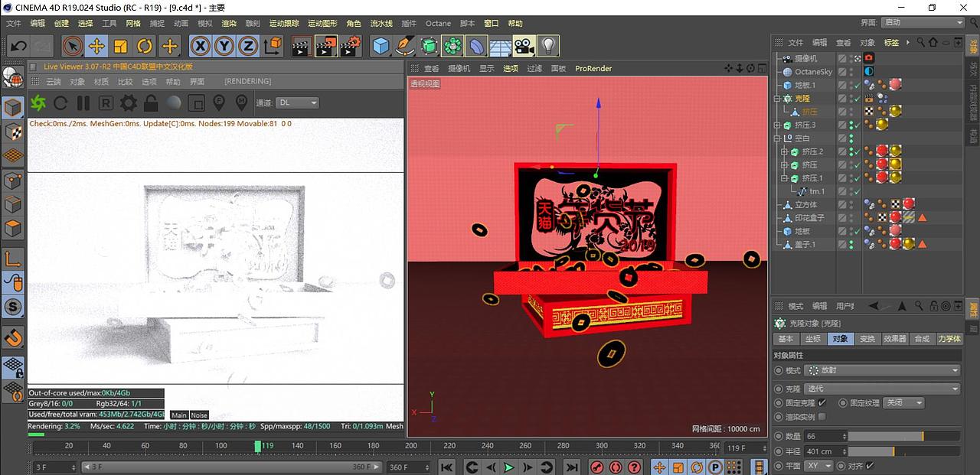This screenshot has height=475, width=980.
Task: Enable the 渲染实例 checkbox
Action: (822, 417)
